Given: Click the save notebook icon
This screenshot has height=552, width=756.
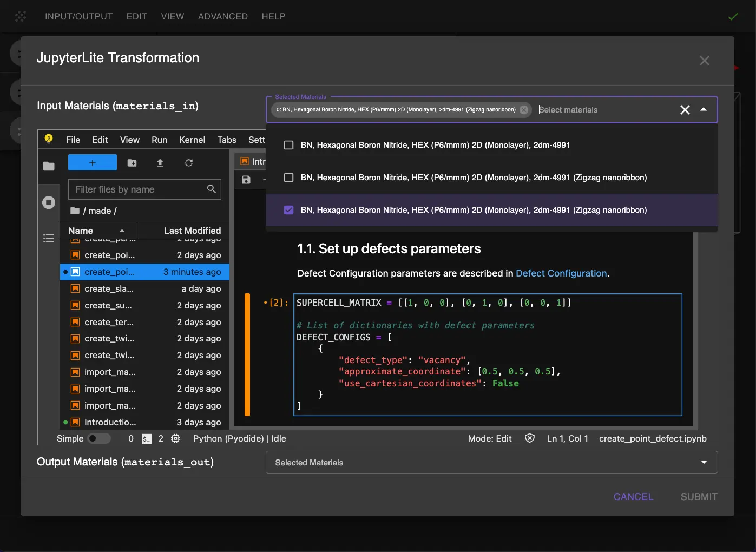Looking at the screenshot, I should (246, 180).
